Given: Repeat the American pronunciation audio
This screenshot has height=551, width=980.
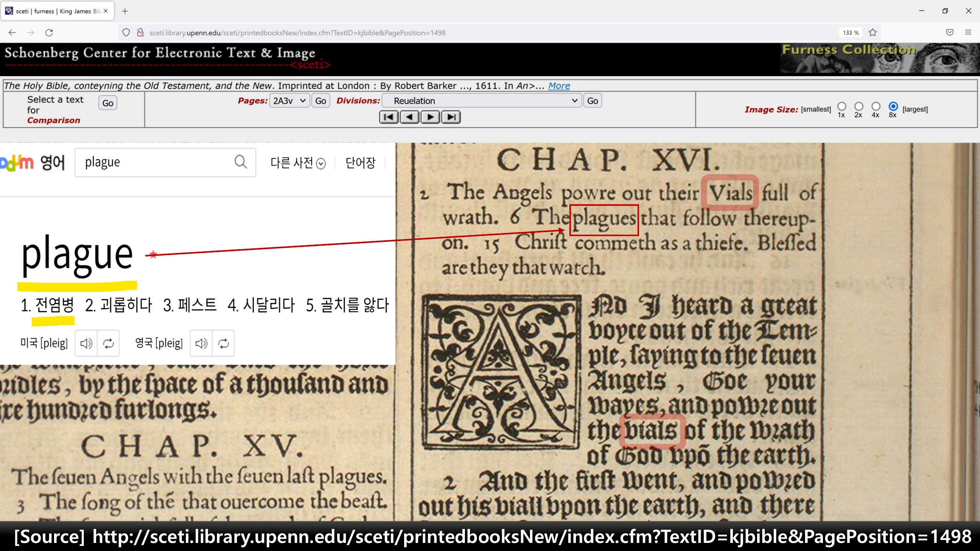Looking at the screenshot, I should [108, 343].
